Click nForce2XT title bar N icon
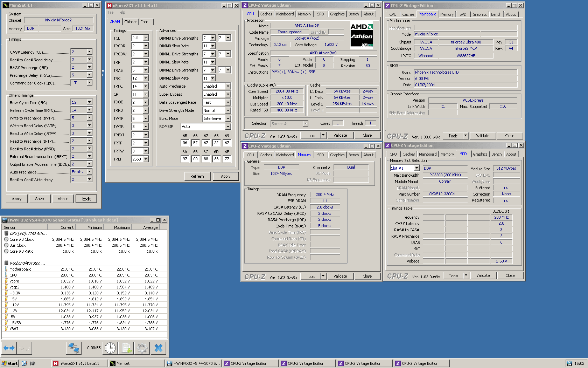This screenshot has width=588, height=368. coord(109,6)
